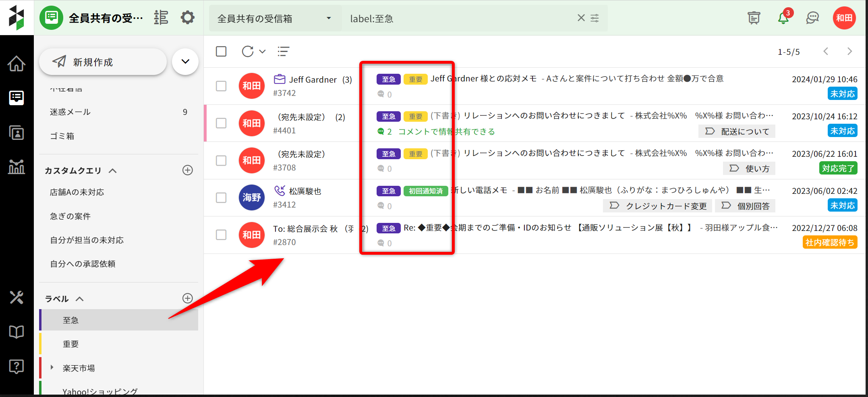Click the 和田 user avatar in header
This screenshot has width=868, height=397.
point(844,18)
